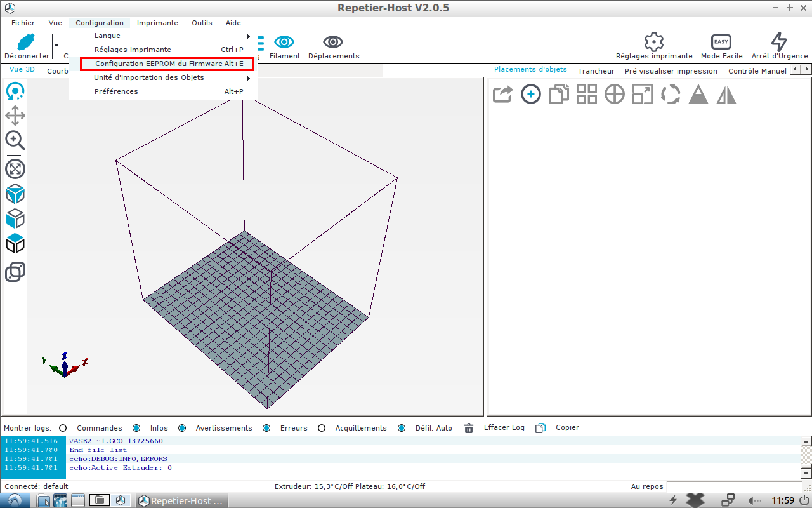Open Réglages imprimante gear in toolbar
This screenshot has height=508, width=812.
click(653, 42)
